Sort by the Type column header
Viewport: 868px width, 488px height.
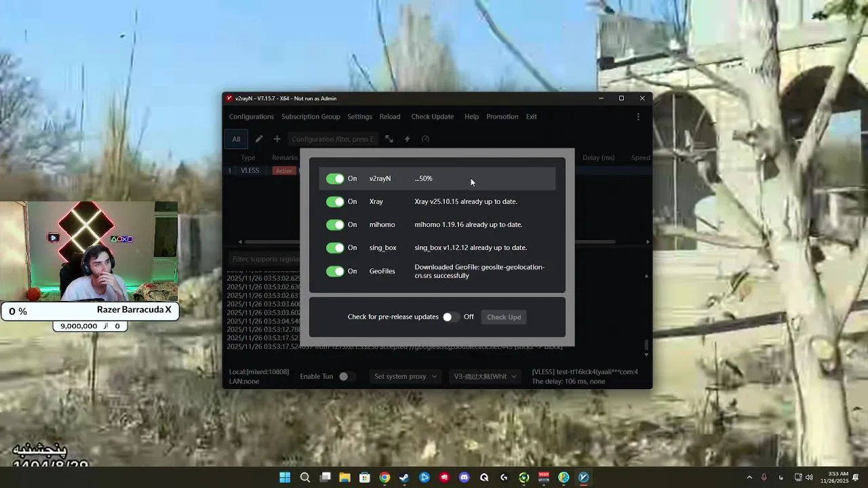click(248, 158)
